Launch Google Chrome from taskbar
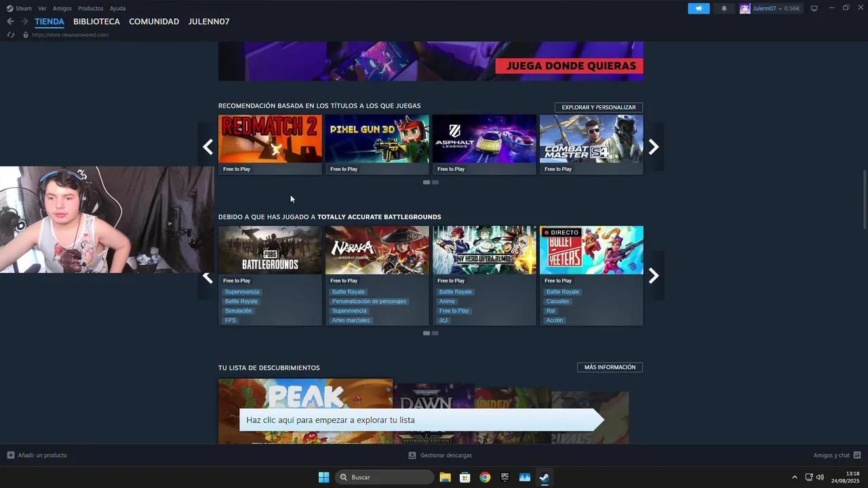This screenshot has width=868, height=488. pos(485,477)
